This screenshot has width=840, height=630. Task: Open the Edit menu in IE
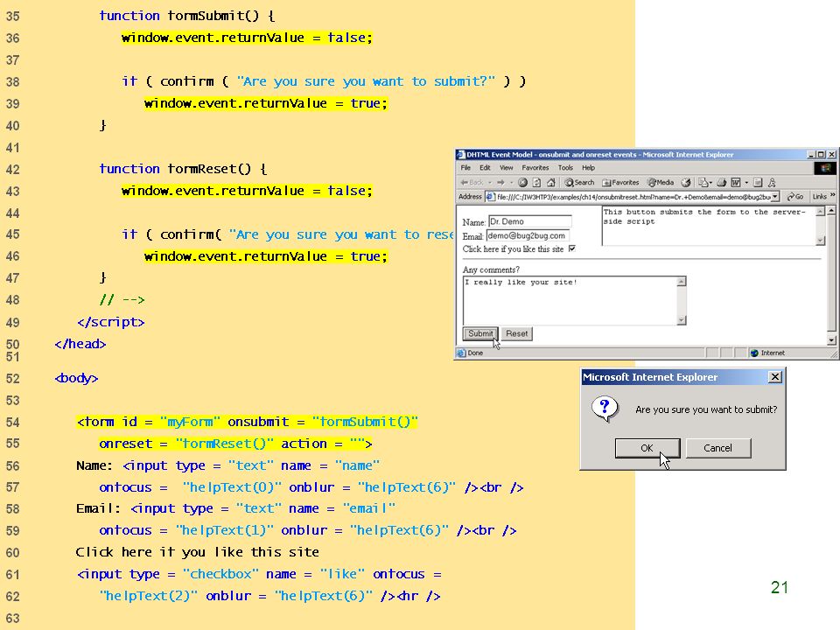pyautogui.click(x=485, y=168)
